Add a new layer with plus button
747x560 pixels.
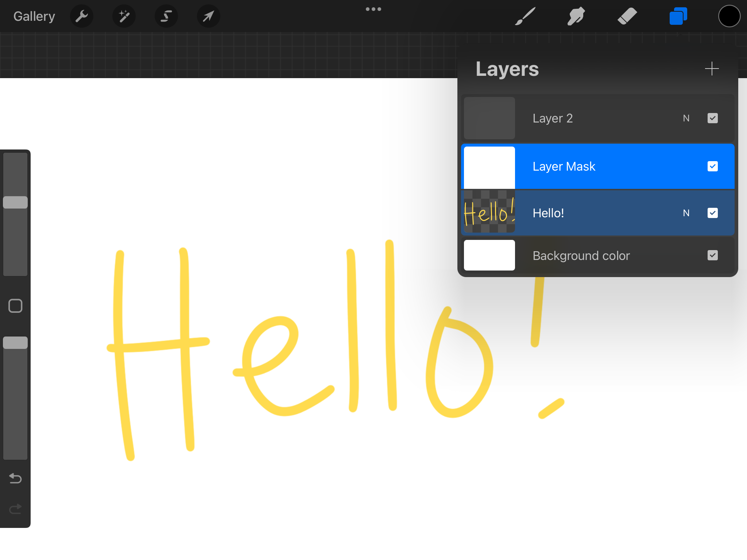(712, 69)
